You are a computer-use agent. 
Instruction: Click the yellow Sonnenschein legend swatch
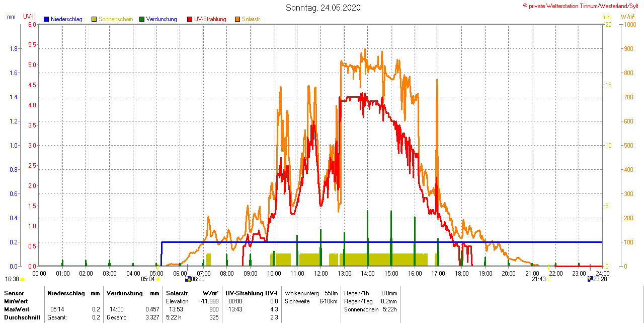[94, 19]
